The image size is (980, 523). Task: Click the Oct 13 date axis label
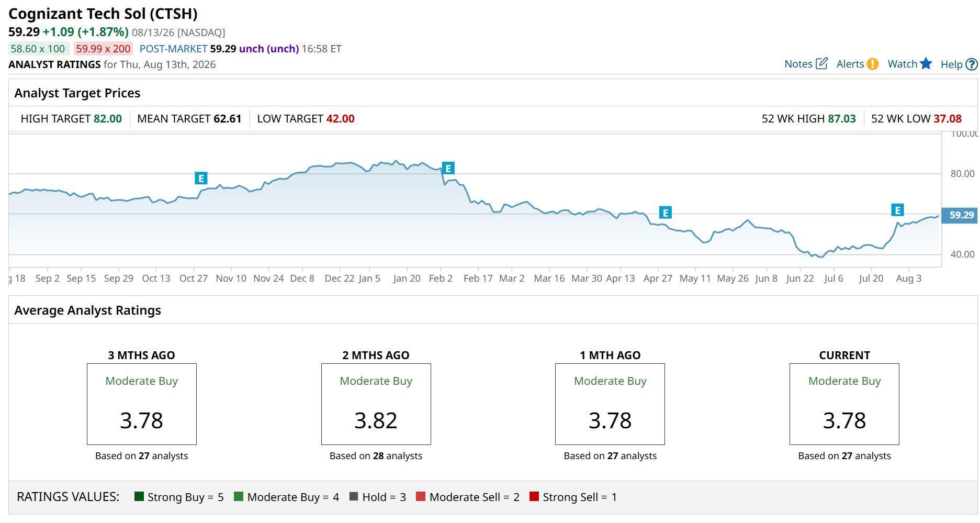[156, 279]
